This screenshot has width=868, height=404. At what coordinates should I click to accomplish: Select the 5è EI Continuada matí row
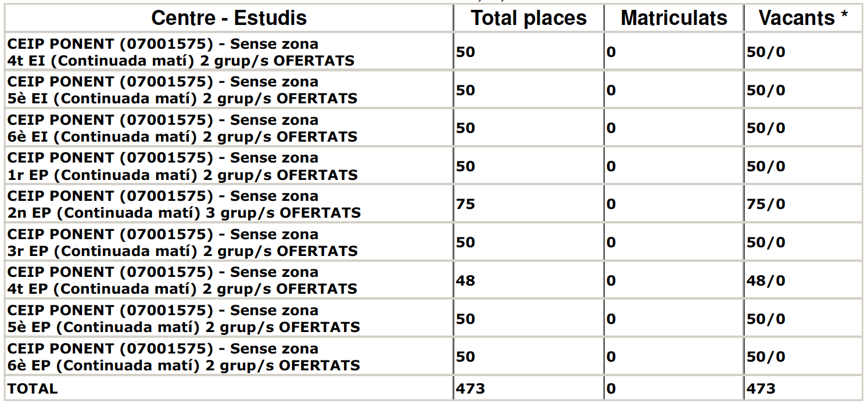(x=433, y=90)
